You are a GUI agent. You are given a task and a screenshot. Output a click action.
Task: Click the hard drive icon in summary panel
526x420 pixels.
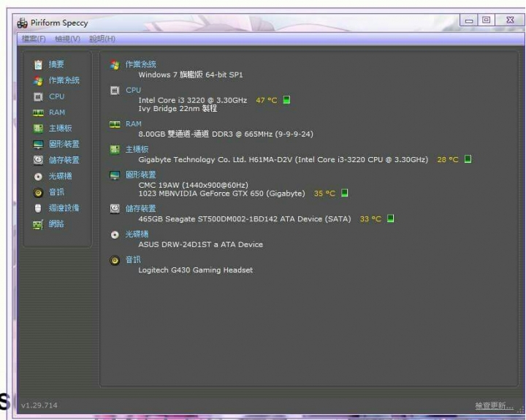[115, 209]
